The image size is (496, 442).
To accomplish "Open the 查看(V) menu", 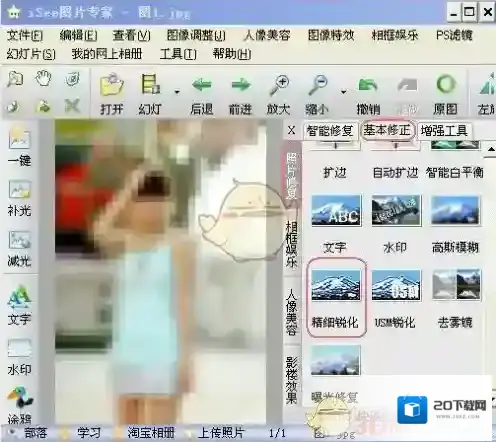I will coord(132,36).
